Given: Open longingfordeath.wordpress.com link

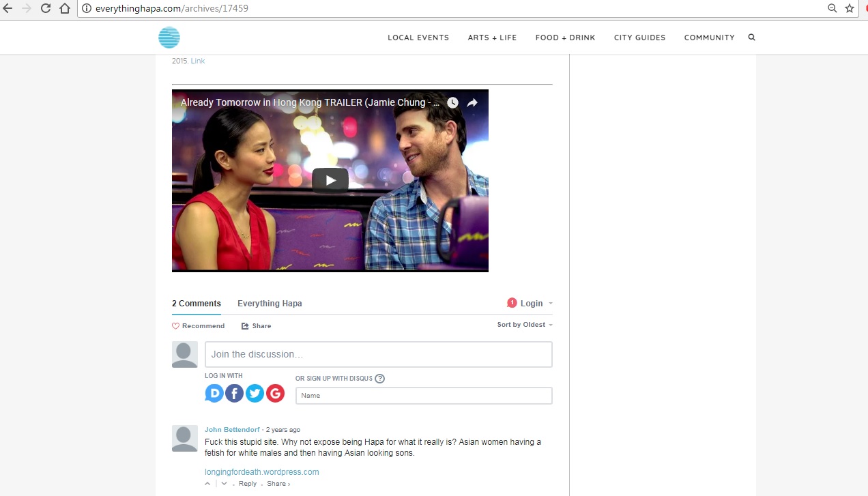Looking at the screenshot, I should (262, 472).
